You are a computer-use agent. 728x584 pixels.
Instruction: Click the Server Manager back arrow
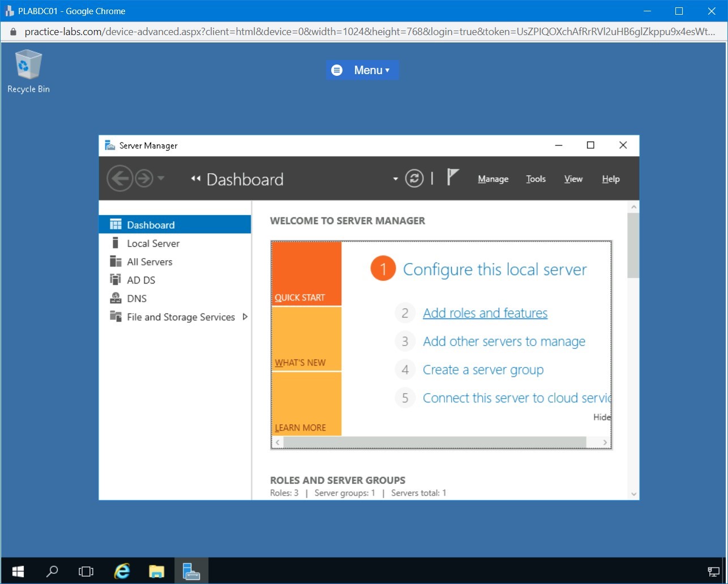point(119,179)
